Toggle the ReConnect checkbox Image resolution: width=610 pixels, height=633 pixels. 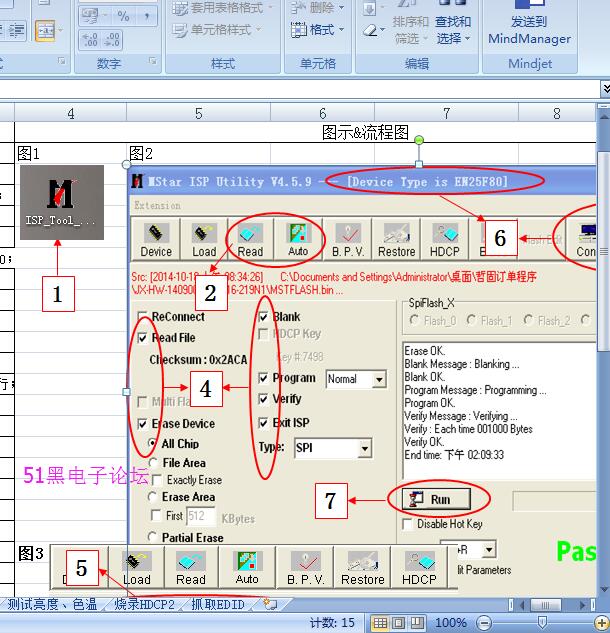point(142,316)
